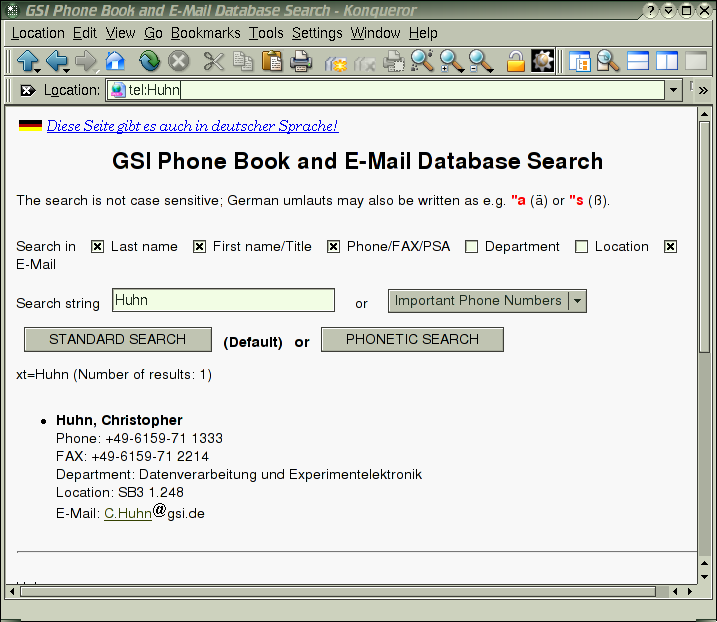Click the zoom out magnifier icon

click(481, 61)
